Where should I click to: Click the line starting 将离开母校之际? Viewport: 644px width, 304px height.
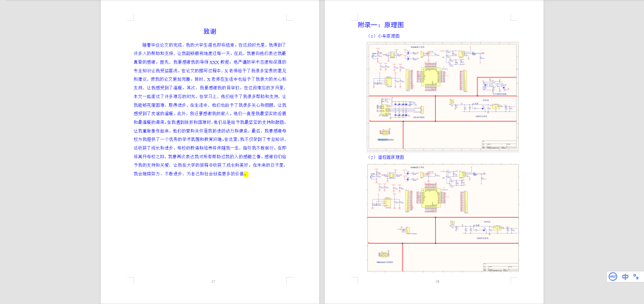(x=210, y=157)
